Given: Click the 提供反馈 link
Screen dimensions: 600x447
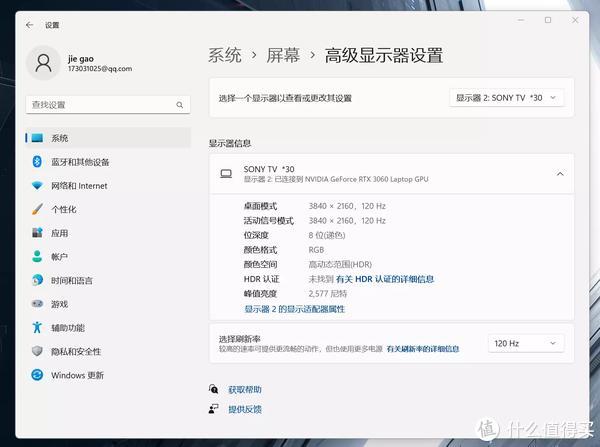Looking at the screenshot, I should (245, 409).
